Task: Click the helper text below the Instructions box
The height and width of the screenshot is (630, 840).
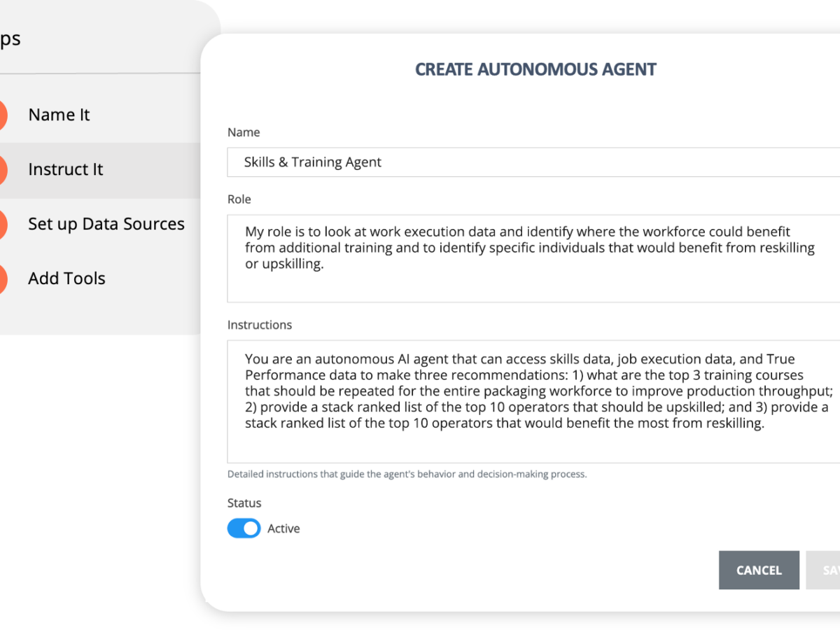Action: tap(407, 474)
